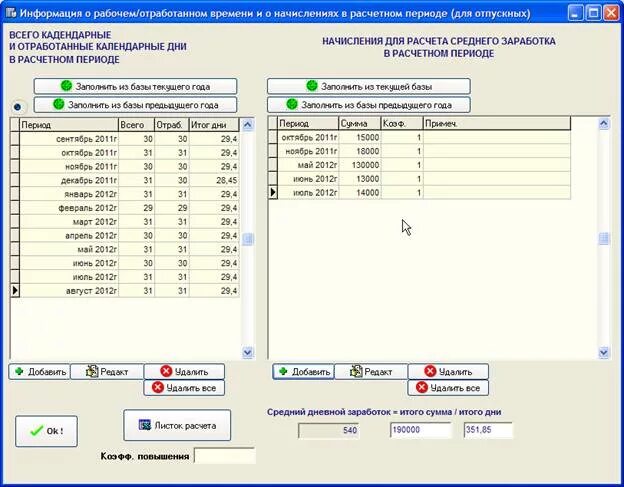Viewport: 624px width, 487px height.
Task: Click right table scrollbar thumb
Action: tap(604, 238)
